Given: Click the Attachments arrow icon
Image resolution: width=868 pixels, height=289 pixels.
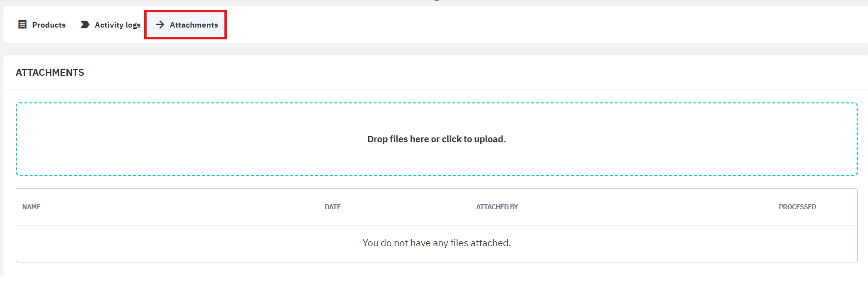Looking at the screenshot, I should point(160,25).
